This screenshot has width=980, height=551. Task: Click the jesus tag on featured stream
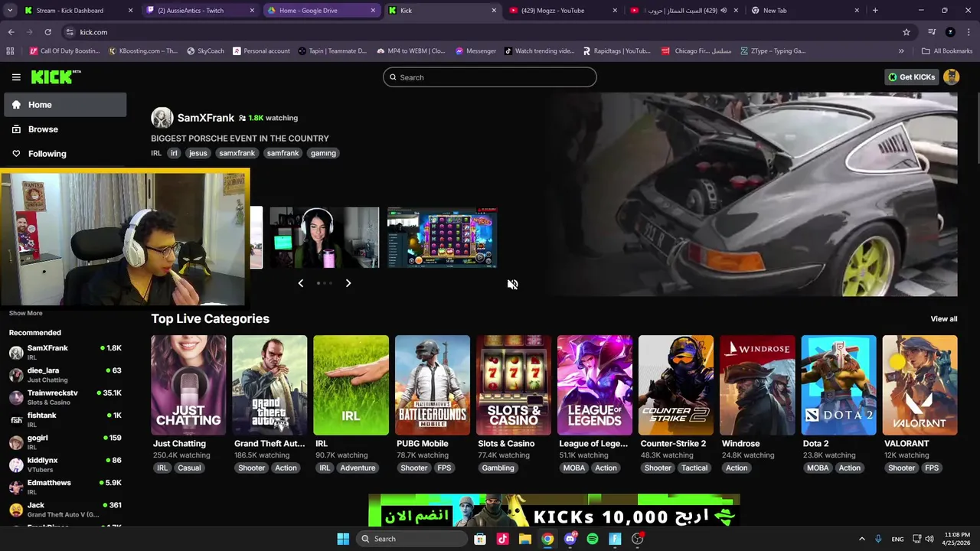point(198,153)
